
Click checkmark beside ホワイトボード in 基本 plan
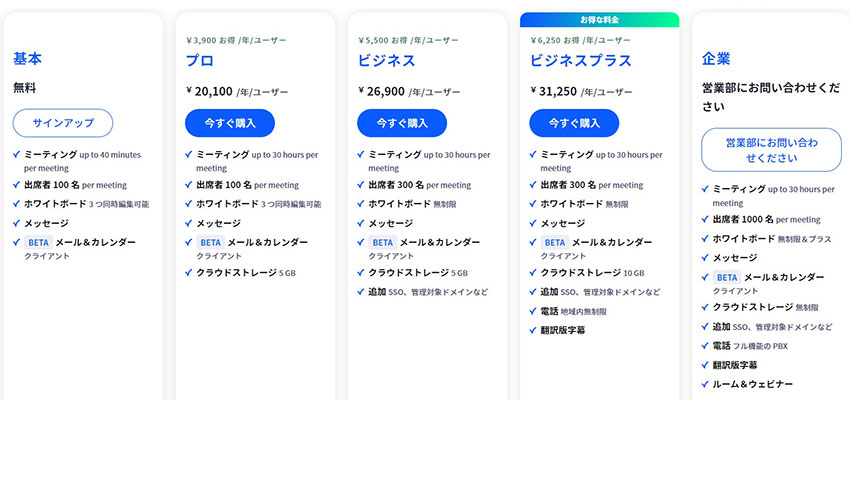point(17,204)
